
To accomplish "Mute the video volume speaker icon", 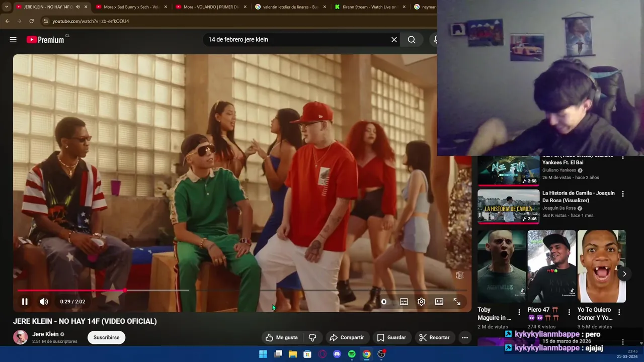I will [x=44, y=302].
